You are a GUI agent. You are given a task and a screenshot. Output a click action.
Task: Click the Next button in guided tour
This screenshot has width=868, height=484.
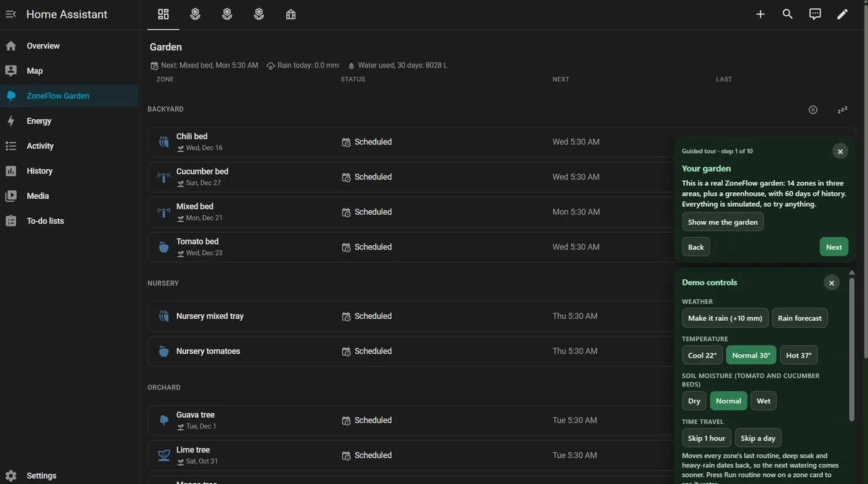pyautogui.click(x=834, y=246)
